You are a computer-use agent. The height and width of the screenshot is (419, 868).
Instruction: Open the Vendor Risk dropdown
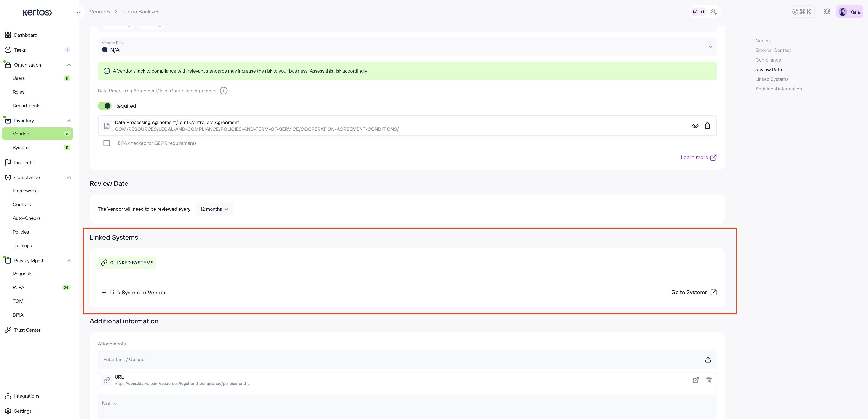point(407,47)
